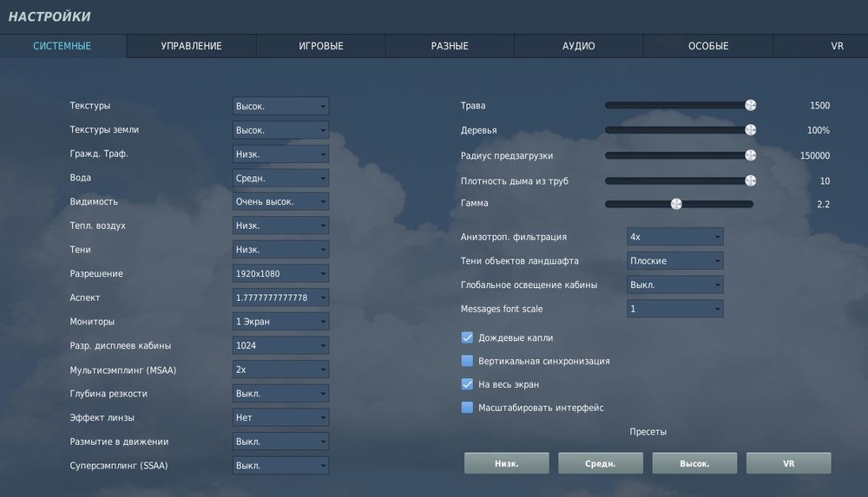Expand Тени объектов ландшафта dropdown
The height and width of the screenshot is (497, 868).
pyautogui.click(x=674, y=261)
